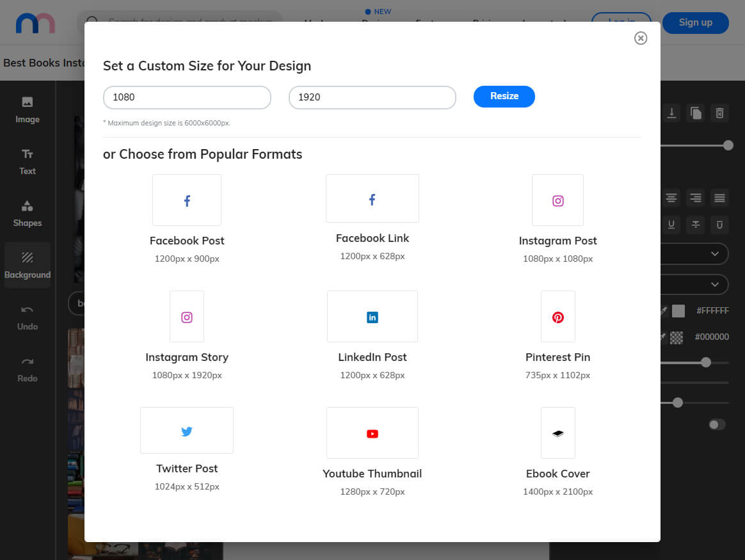Pick the Instagram Post format icon
Image resolution: width=745 pixels, height=560 pixels.
click(558, 200)
